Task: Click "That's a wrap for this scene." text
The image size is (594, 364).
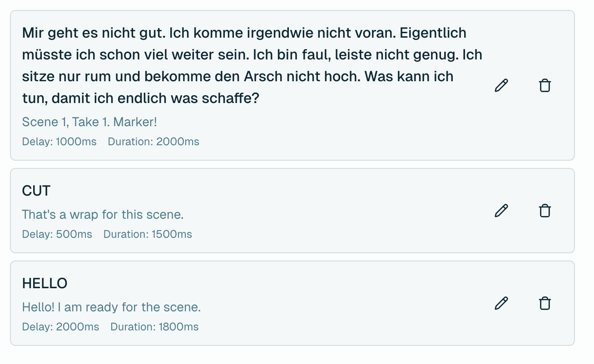Action: 103,214
